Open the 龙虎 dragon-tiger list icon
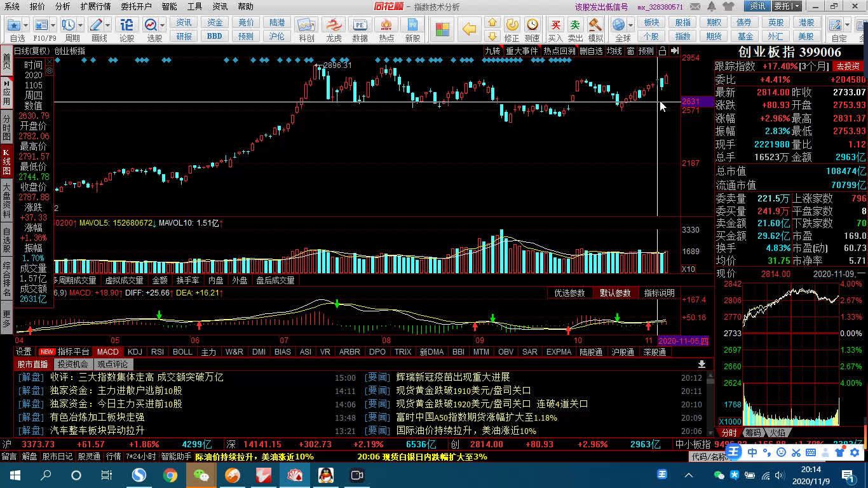Screen dimensions: 868x488 tap(333, 25)
